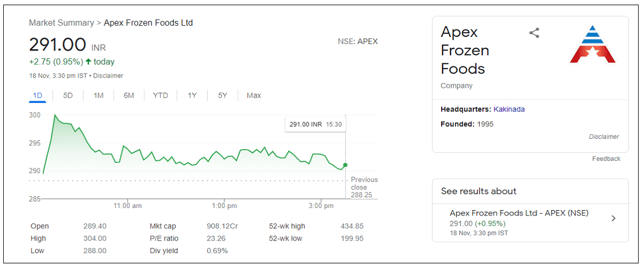
Task: Select the Low value 288.00
Action: click(x=95, y=251)
